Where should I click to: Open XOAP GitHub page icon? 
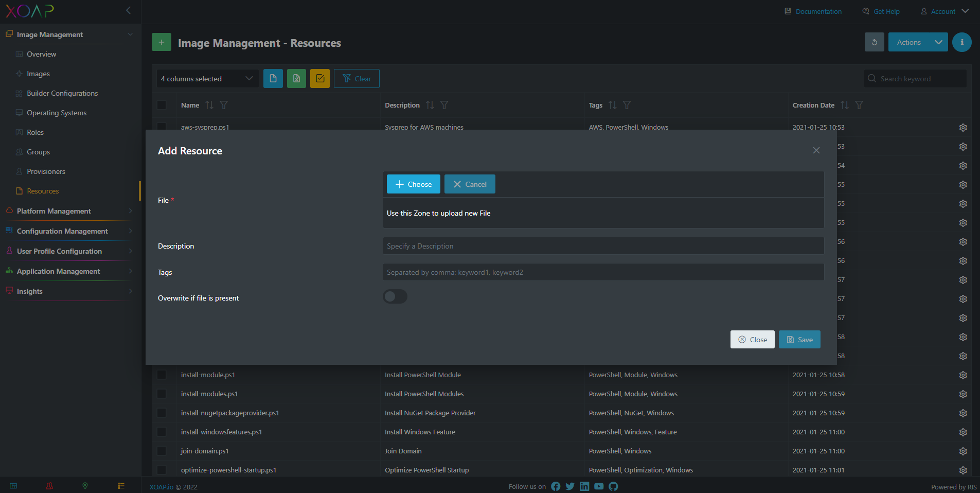[613, 486]
